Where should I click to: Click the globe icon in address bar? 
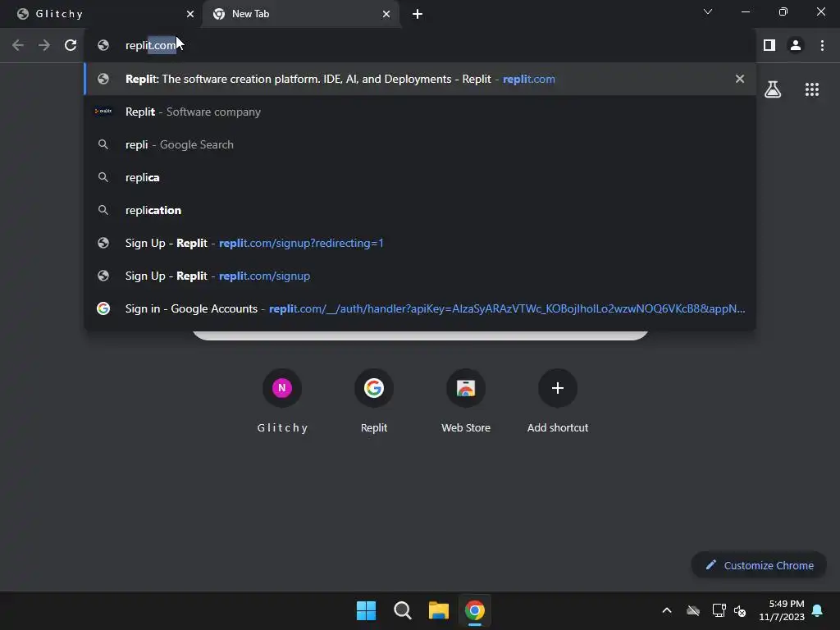pos(103,46)
